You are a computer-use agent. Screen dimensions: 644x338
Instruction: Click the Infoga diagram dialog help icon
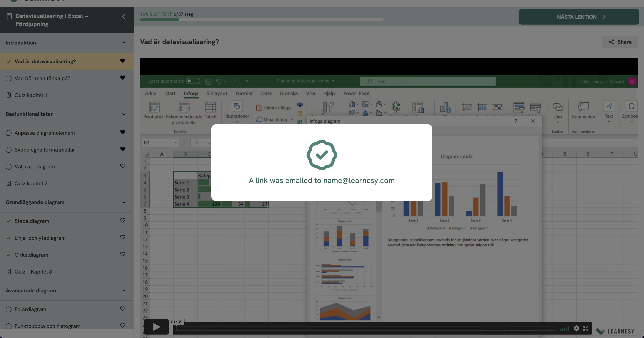coord(516,121)
